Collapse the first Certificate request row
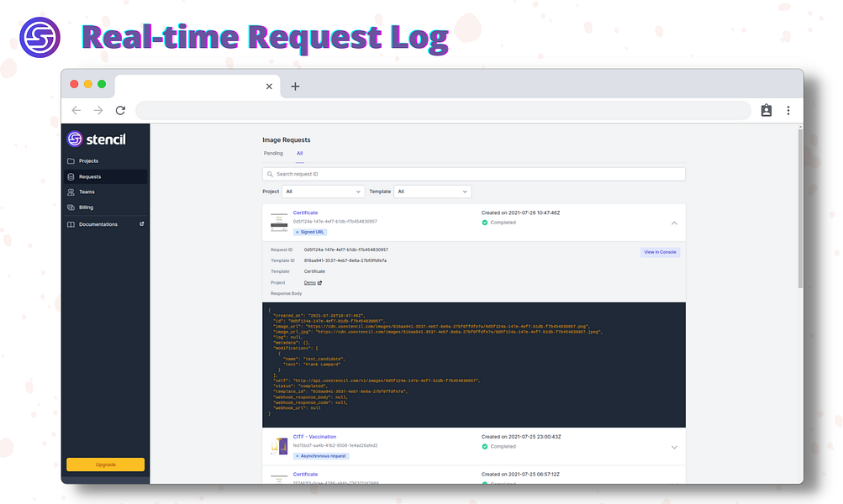 tap(674, 223)
